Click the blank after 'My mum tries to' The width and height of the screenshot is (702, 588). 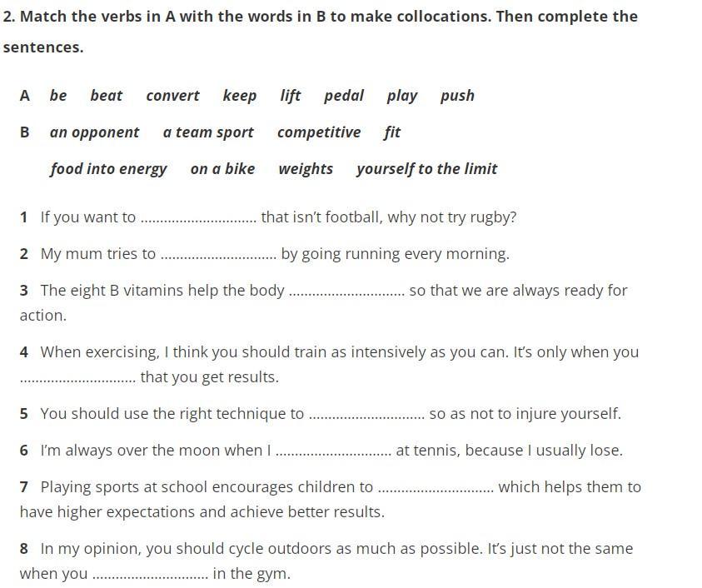tap(218, 256)
